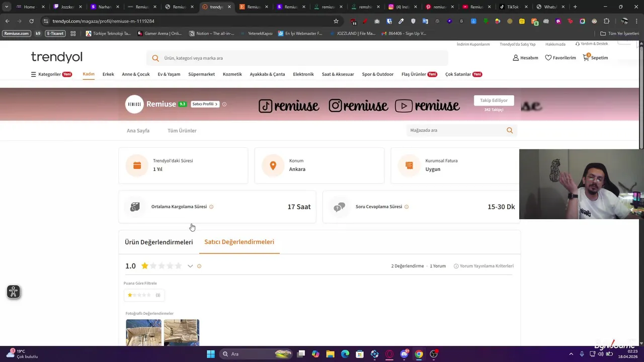Select Kadın category
The image size is (644, 362).
(89, 74)
